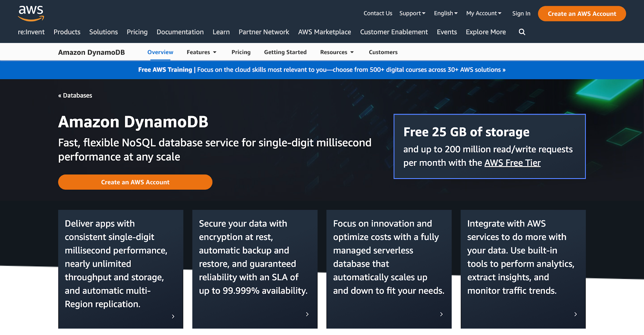Viewport: 644px width, 335px height.
Task: Open the Features dropdown menu
Action: coord(202,52)
